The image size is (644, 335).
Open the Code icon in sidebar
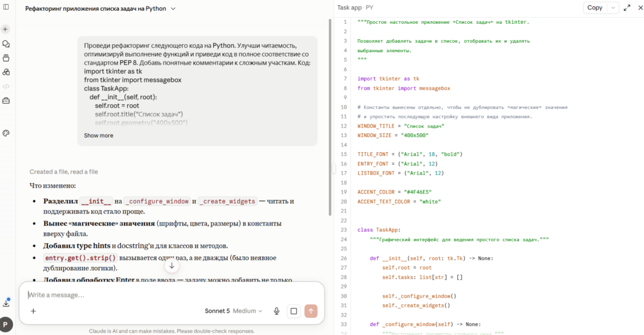coord(6,86)
